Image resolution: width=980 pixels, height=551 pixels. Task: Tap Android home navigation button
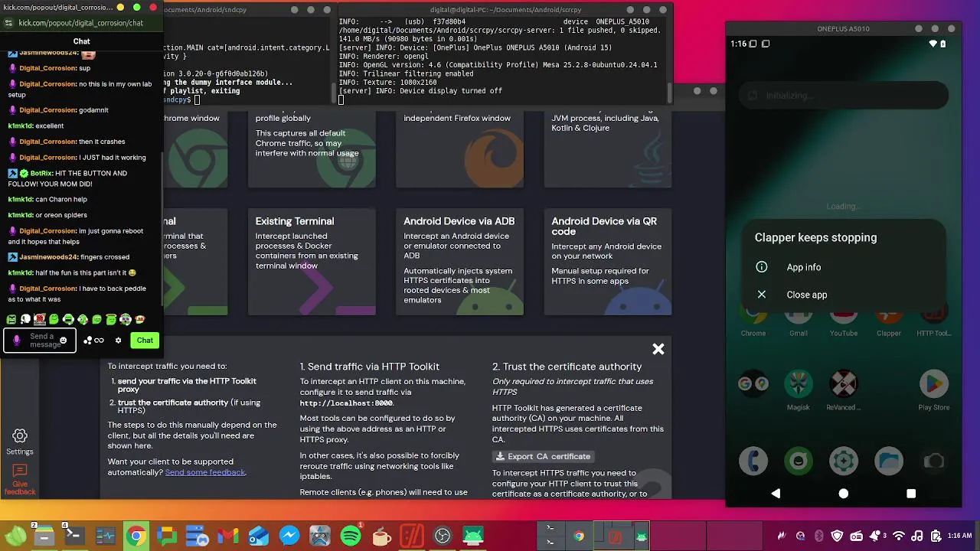pos(843,494)
